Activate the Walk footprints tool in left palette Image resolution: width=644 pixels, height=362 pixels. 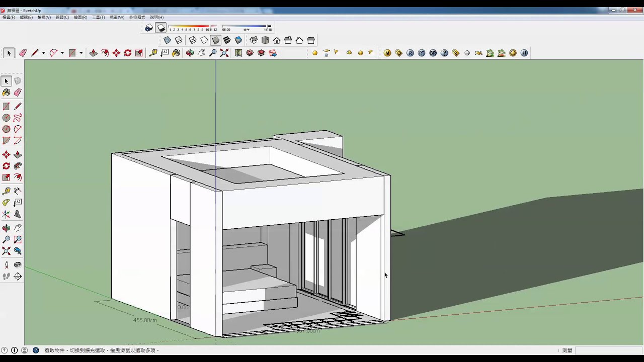pyautogui.click(x=6, y=277)
